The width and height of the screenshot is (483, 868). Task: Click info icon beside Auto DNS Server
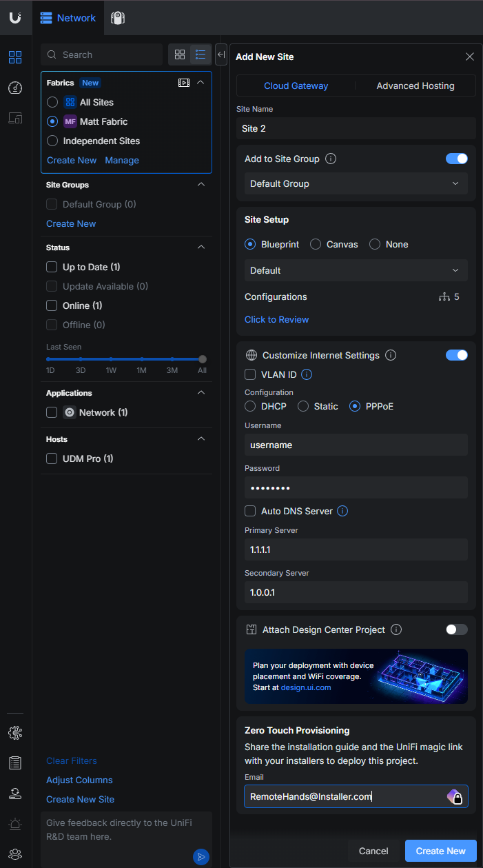pyautogui.click(x=342, y=511)
